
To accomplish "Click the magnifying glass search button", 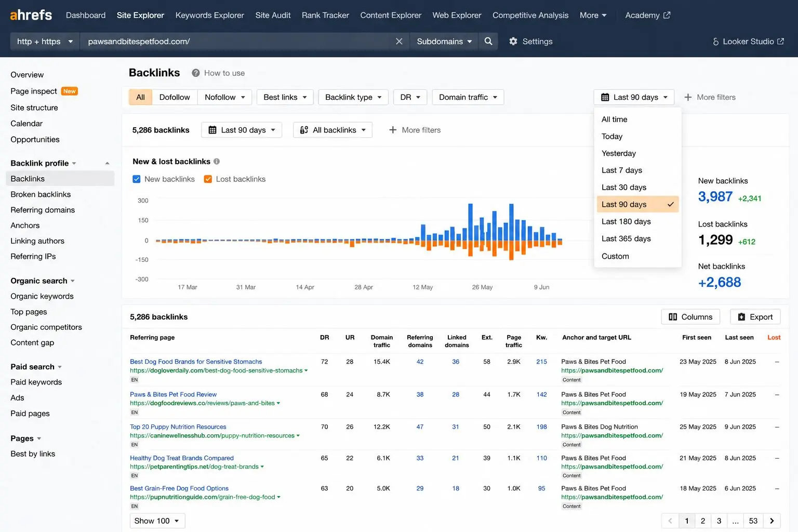I will coord(488,42).
